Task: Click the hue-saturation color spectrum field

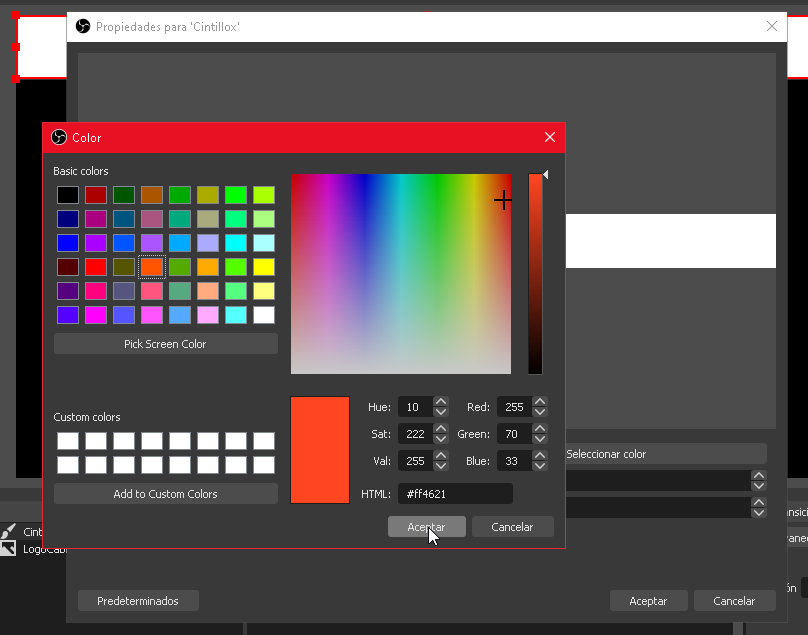Action: click(401, 274)
